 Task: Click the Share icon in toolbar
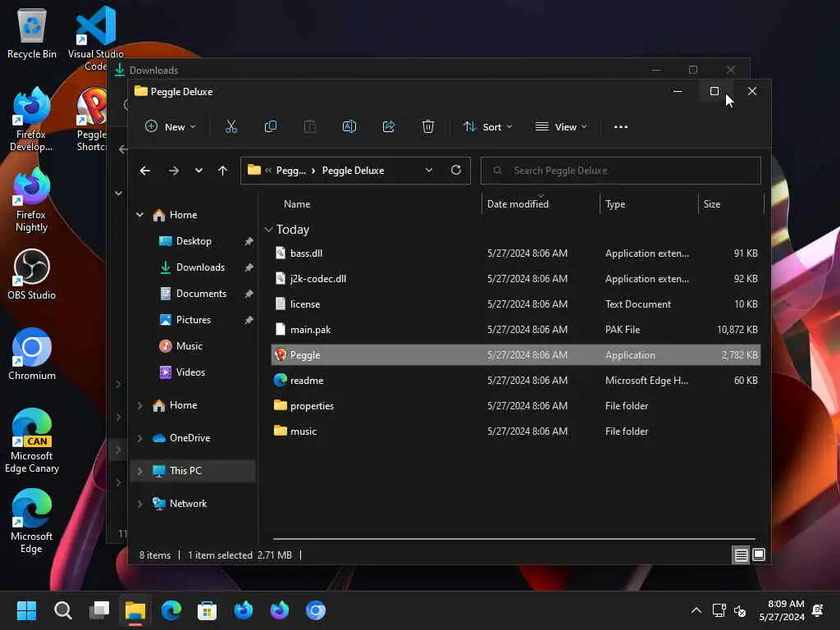click(x=388, y=127)
